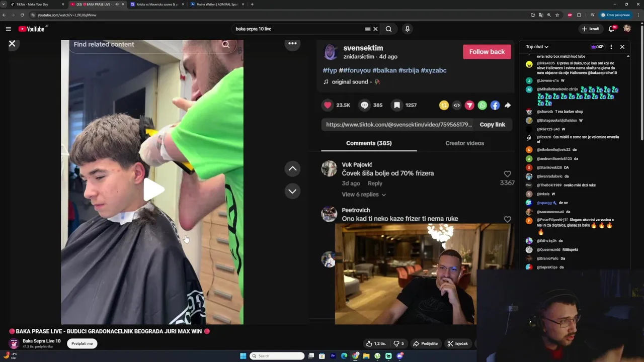The image size is (644, 362).
Task: Follow back svensektim
Action: click(487, 52)
